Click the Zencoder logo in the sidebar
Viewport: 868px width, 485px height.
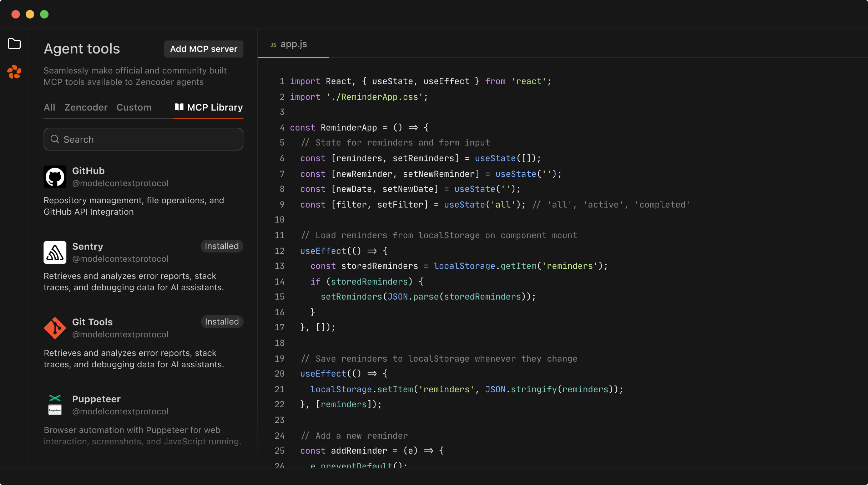click(x=14, y=72)
